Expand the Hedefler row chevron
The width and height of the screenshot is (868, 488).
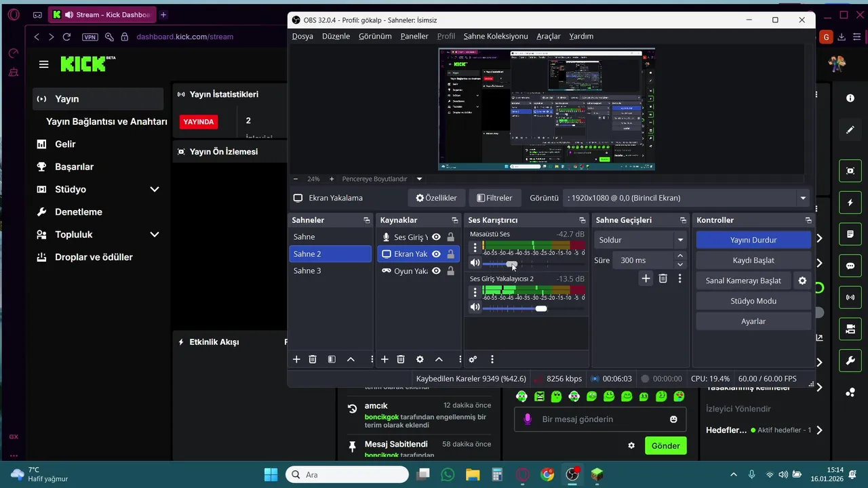819,430
